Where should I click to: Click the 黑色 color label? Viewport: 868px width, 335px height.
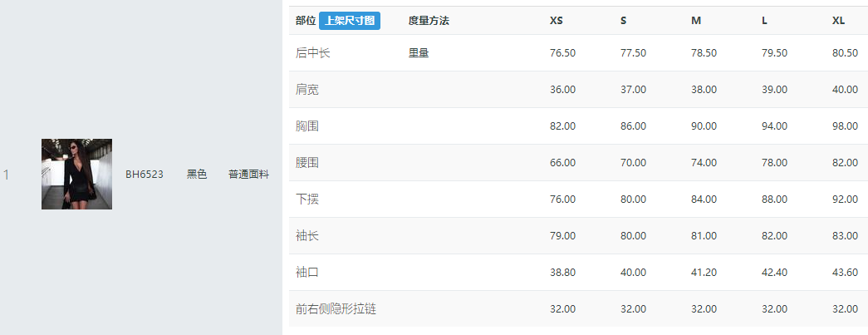pyautogui.click(x=197, y=175)
